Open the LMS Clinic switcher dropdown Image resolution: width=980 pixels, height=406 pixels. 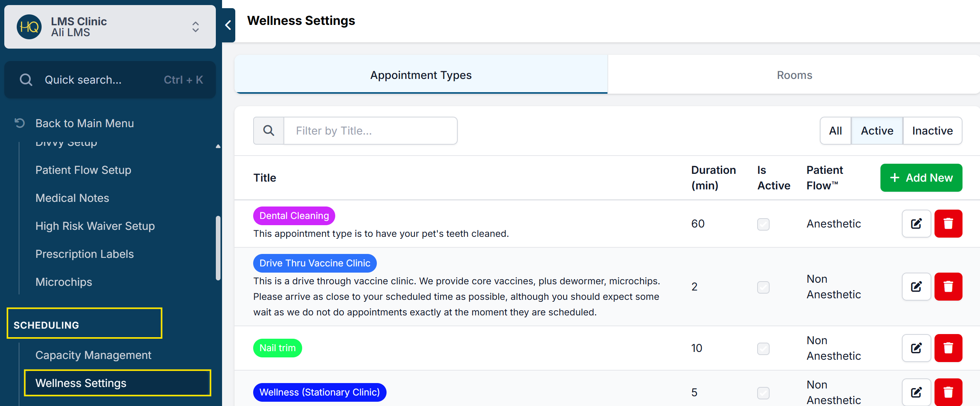coord(195,27)
